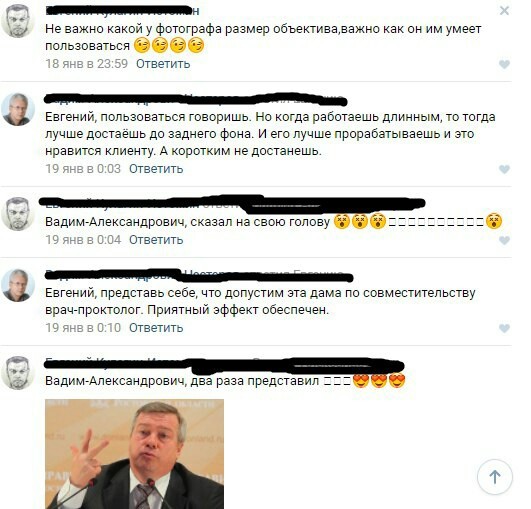Viewport: 531px width, 509px height.
Task: Dismiss the first comment with the X icon
Action: pyautogui.click(x=504, y=10)
